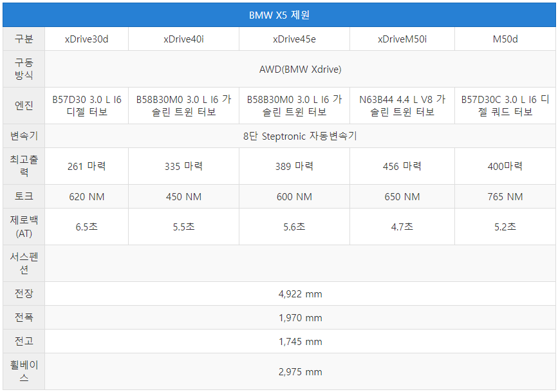Click the 'N63B44 4.4 L V8' engine cell

point(402,106)
